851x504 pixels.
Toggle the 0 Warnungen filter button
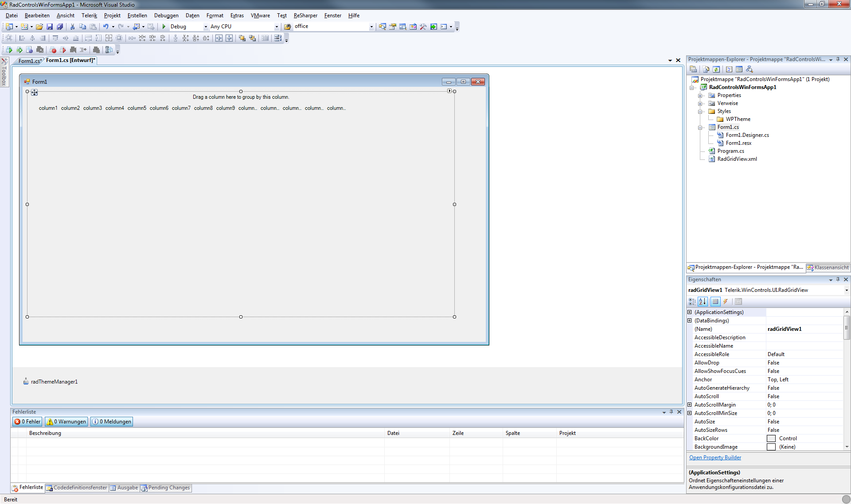point(66,422)
